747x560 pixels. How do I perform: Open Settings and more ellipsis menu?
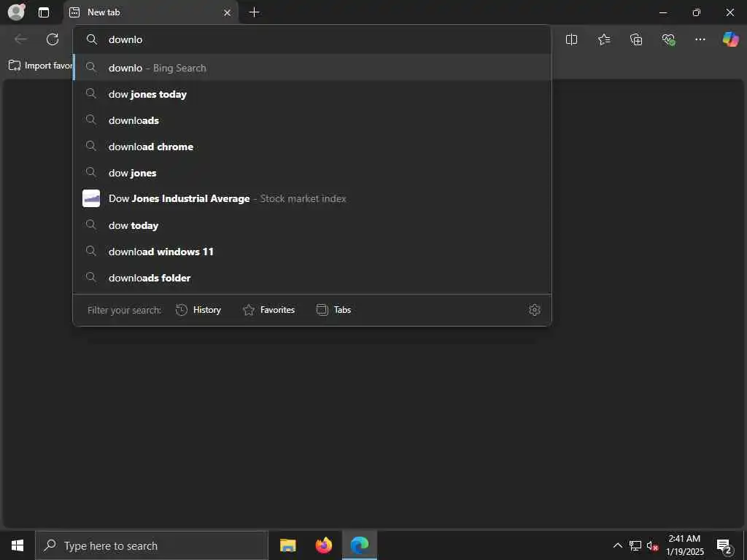pos(700,39)
